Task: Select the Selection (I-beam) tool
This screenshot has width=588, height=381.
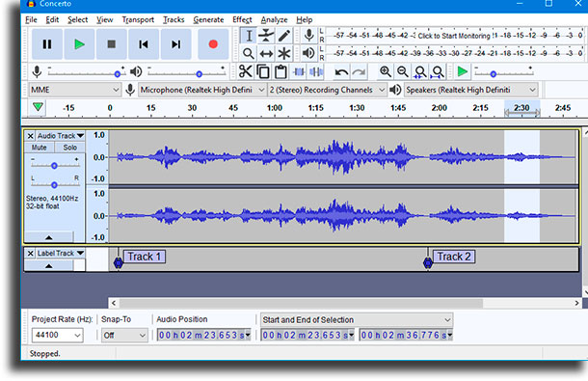Action: [x=249, y=36]
